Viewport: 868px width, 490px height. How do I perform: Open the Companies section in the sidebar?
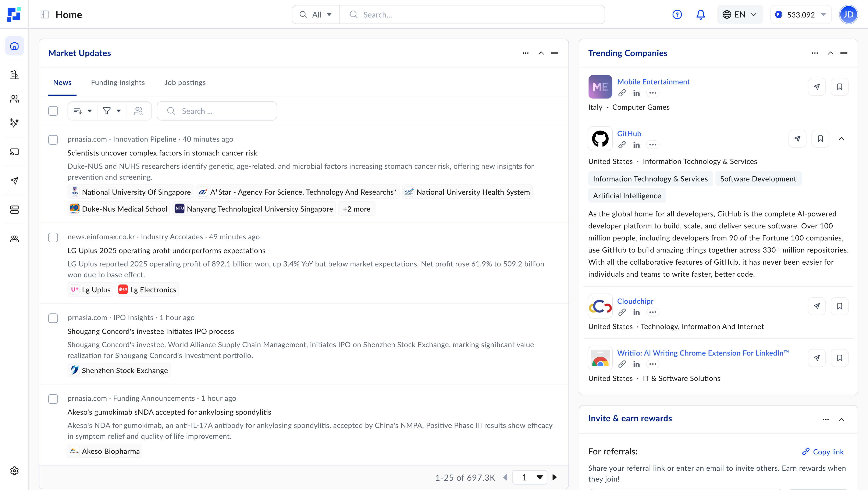pos(14,75)
